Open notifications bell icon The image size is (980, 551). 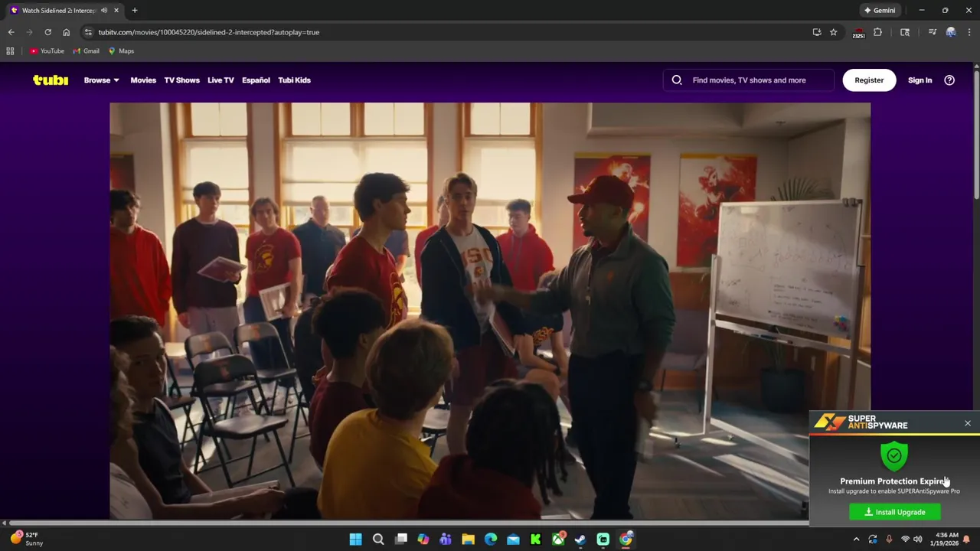point(966,540)
